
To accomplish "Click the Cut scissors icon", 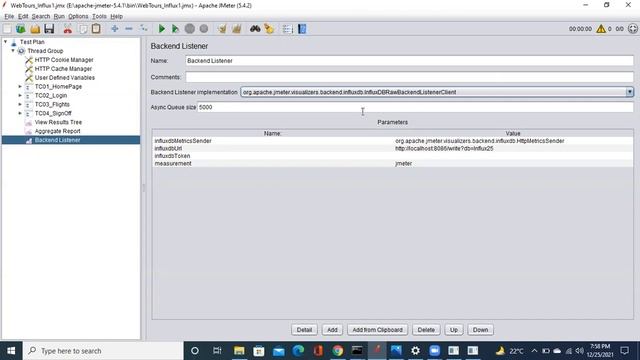I will coord(68,29).
